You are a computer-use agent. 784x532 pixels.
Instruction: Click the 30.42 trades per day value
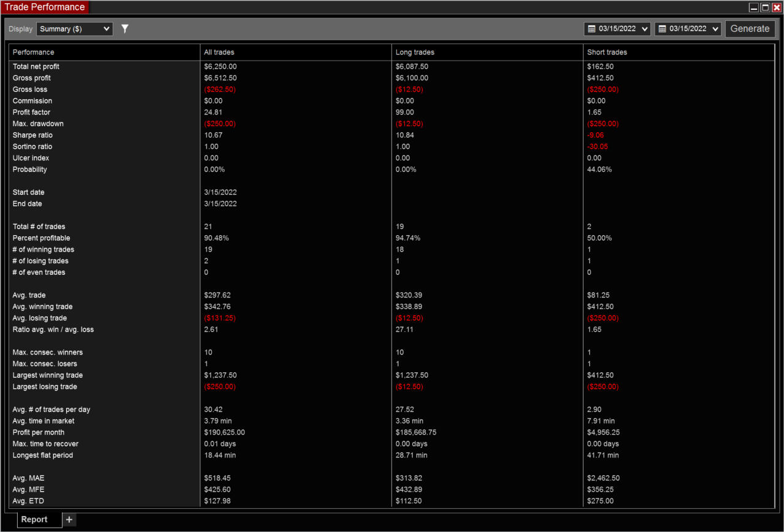213,410
